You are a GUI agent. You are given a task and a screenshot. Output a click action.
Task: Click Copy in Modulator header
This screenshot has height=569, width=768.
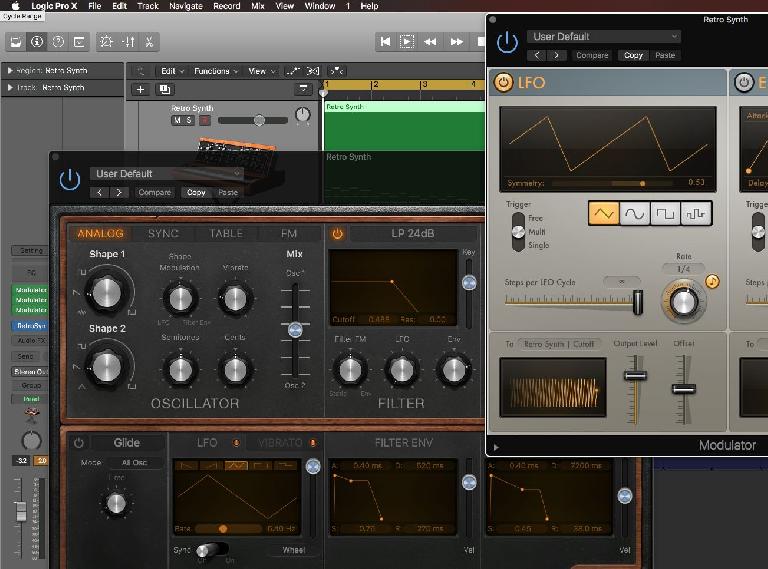pyautogui.click(x=633, y=55)
